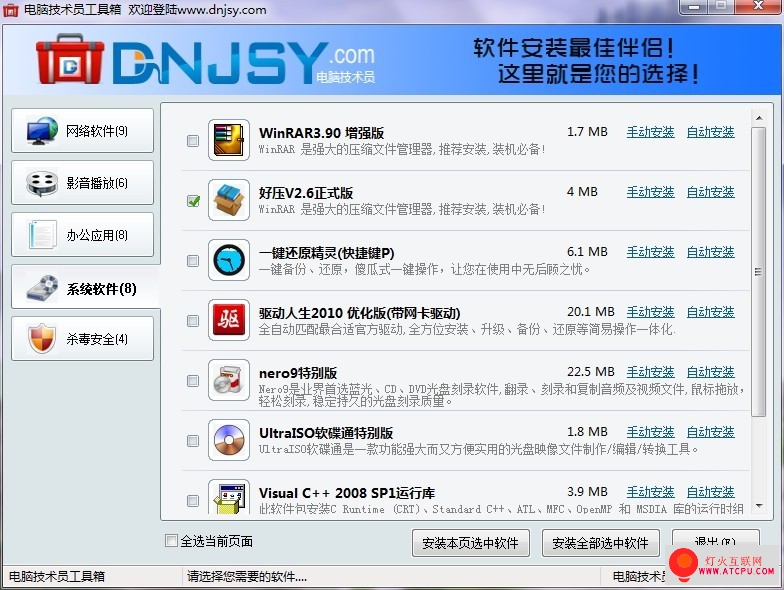Click the 好压V2.6 box icon
This screenshot has height=590, width=784.
click(229, 200)
